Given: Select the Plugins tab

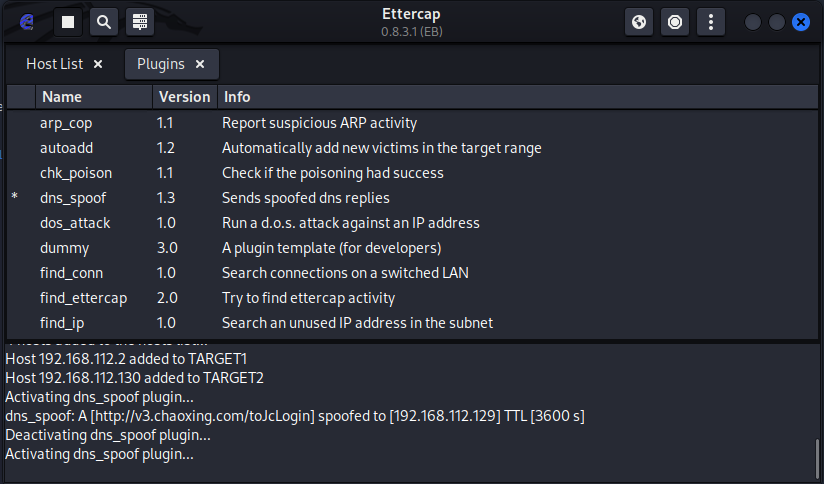Looking at the screenshot, I should 160,64.
